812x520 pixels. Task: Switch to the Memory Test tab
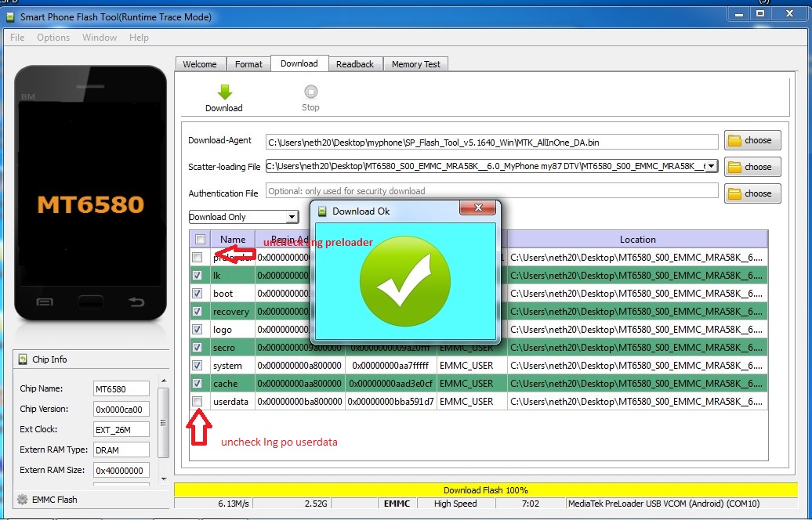(x=416, y=64)
